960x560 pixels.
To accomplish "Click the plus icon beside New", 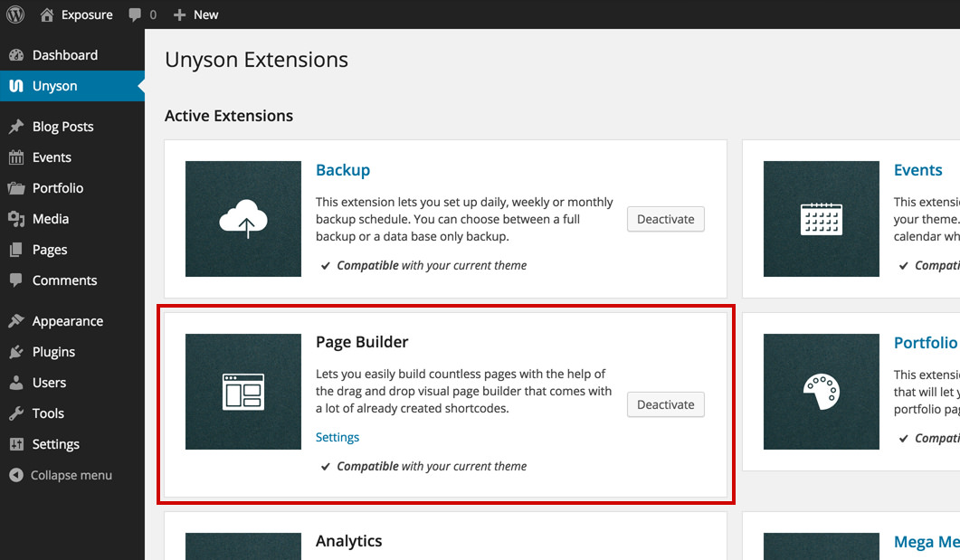I will pos(179,14).
